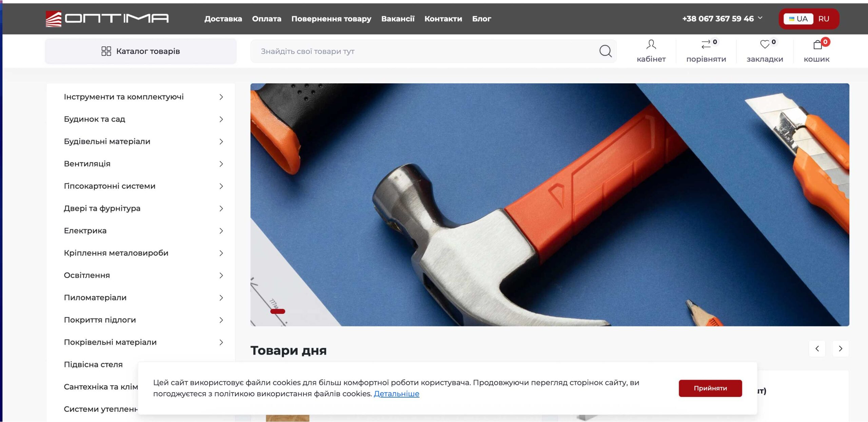Select the red banner slider indicator

click(x=278, y=311)
